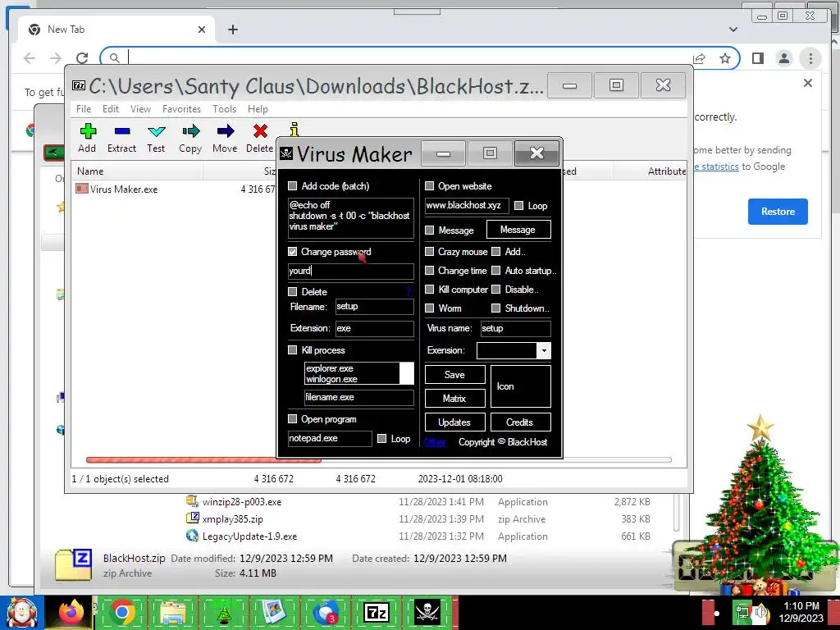Click the Delete icon in 7-Zip toolbar
840x630 pixels.
click(260, 131)
